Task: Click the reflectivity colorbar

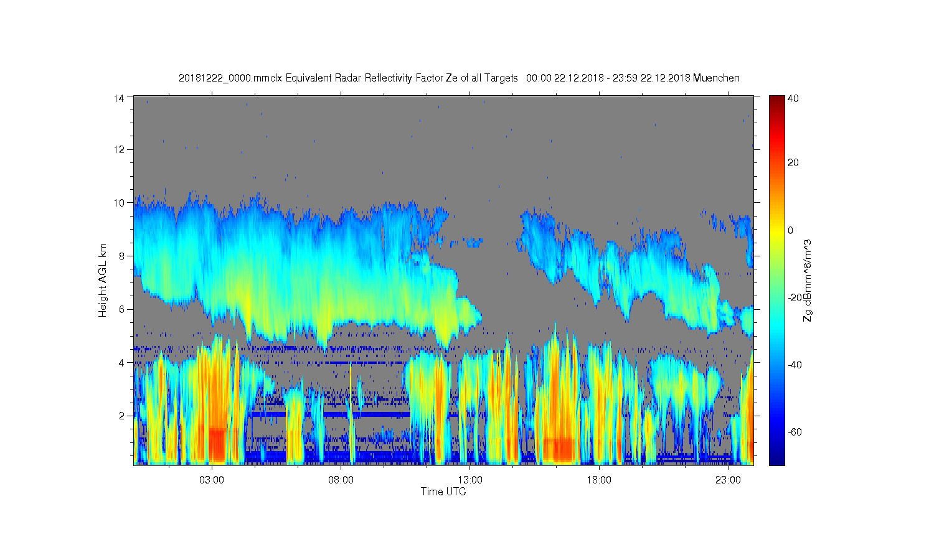Action: click(776, 280)
